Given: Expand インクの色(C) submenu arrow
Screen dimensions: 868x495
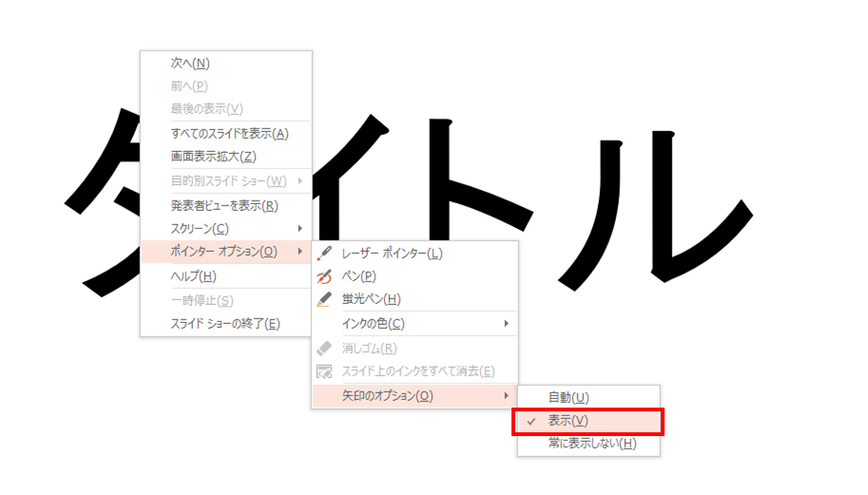Looking at the screenshot, I should [506, 324].
